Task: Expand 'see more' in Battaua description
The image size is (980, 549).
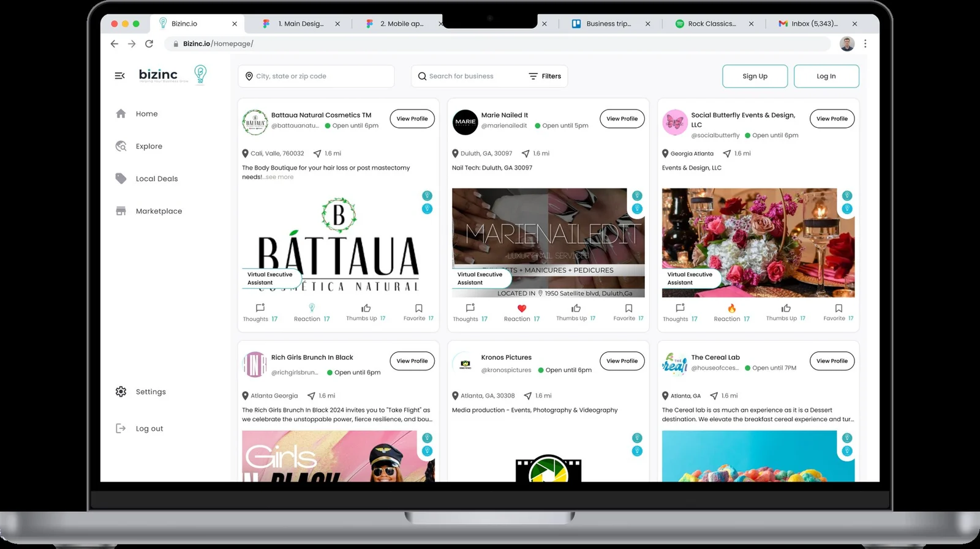Action: coord(279,177)
